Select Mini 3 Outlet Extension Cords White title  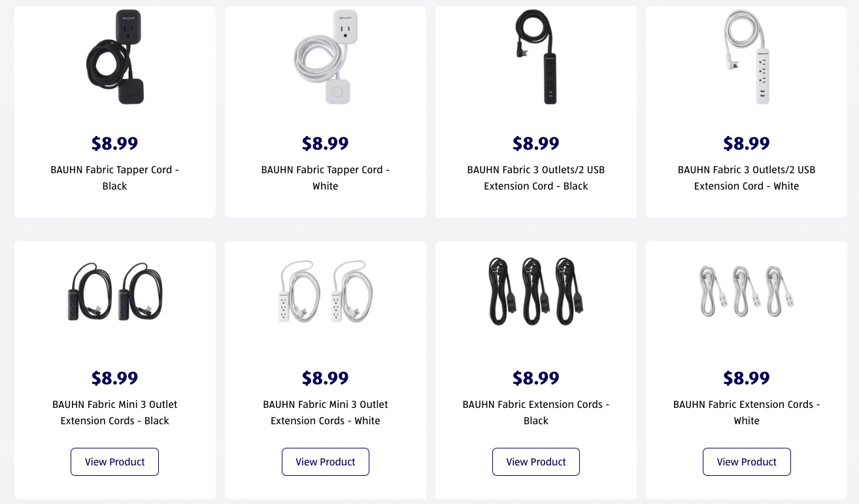pos(326,412)
